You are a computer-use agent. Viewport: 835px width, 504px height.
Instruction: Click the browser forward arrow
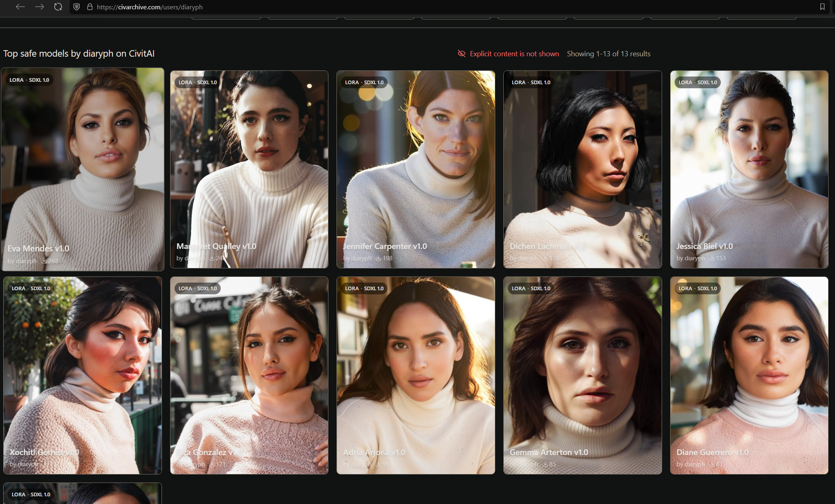(39, 7)
